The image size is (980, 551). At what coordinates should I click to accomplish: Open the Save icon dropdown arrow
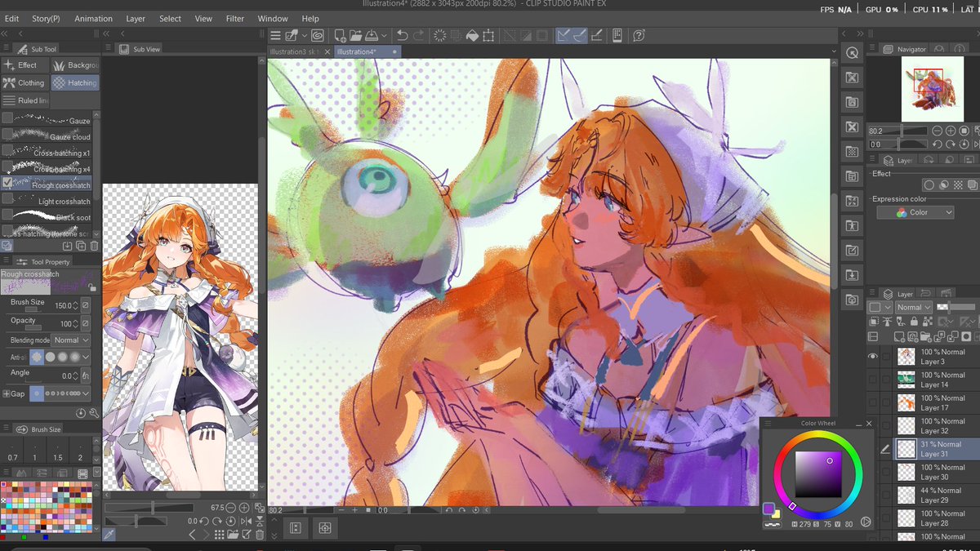pos(383,36)
